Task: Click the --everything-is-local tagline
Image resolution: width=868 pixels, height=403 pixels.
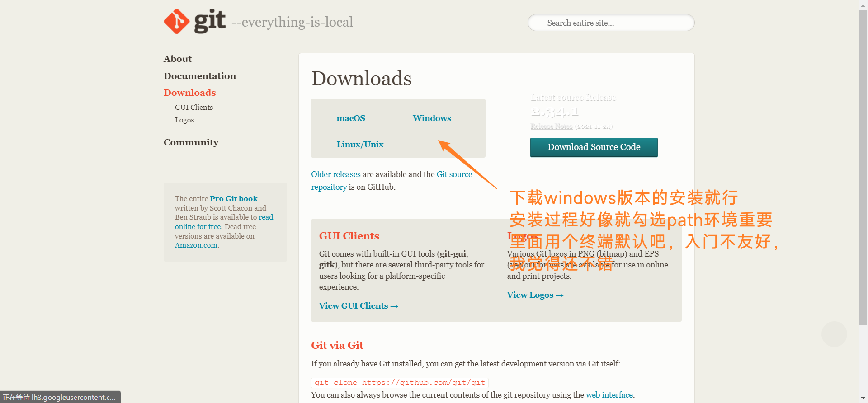Action: (292, 22)
